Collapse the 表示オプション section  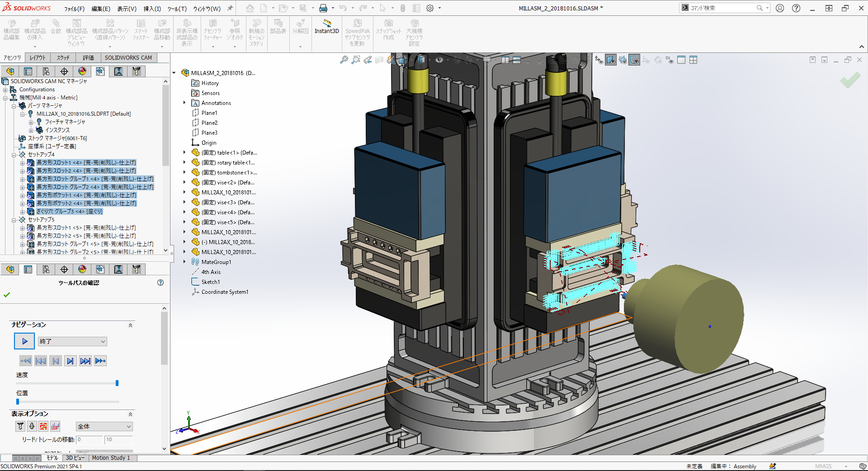(x=130, y=414)
